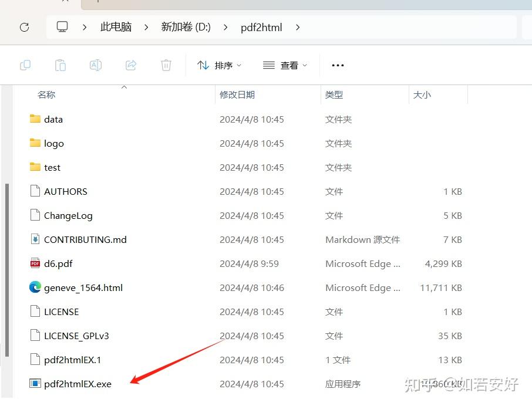Open the 排序 sort dropdown
532x406 pixels.
(220, 65)
